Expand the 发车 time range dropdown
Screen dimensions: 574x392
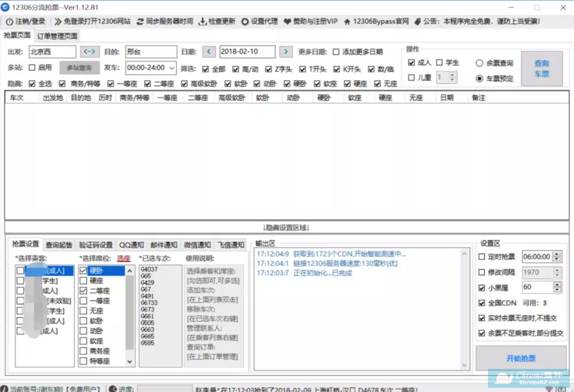[172, 68]
